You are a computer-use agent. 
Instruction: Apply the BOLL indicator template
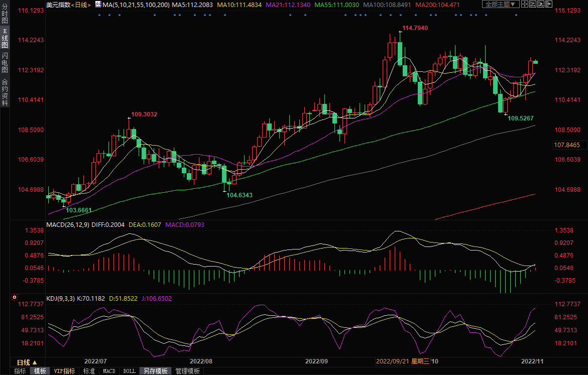(x=129, y=371)
